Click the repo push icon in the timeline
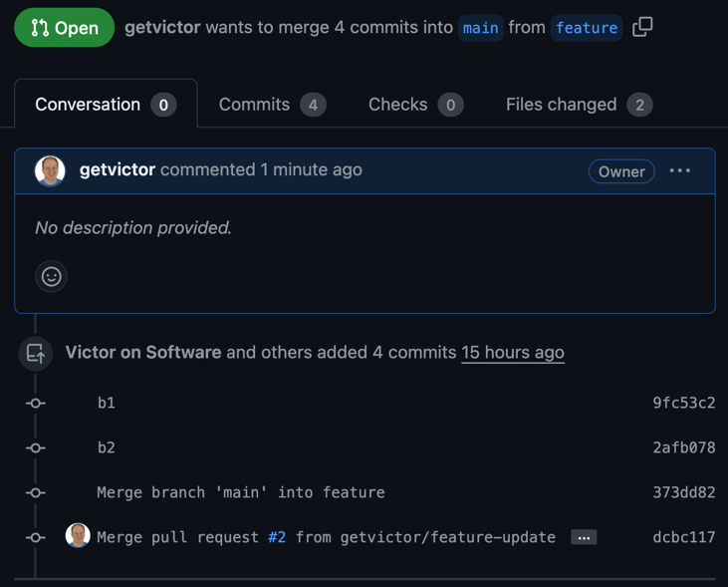 (36, 353)
